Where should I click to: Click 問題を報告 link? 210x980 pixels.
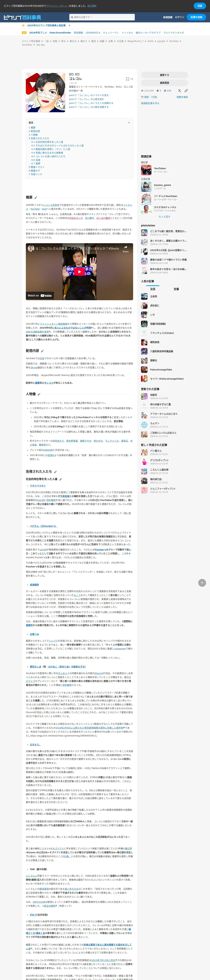(182, 97)
